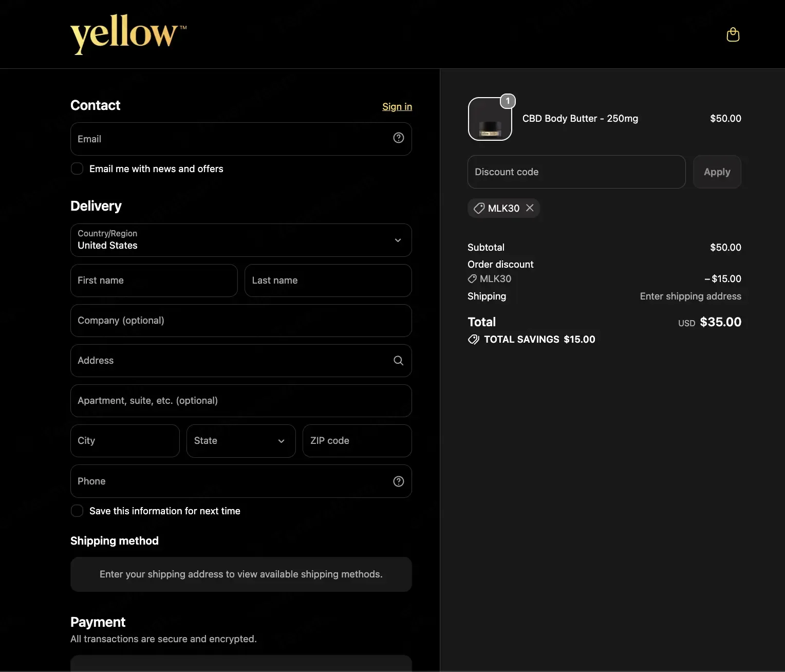Click the Subtotal label
The height and width of the screenshot is (672, 785).
486,247
